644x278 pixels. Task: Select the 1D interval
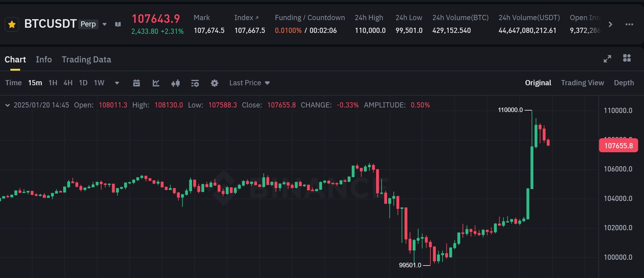(x=83, y=83)
